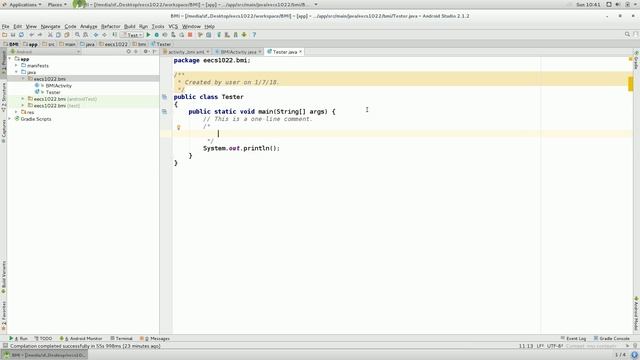Click the navigate Back arrow icon
The width and height of the screenshot is (640, 360).
pos(96,35)
